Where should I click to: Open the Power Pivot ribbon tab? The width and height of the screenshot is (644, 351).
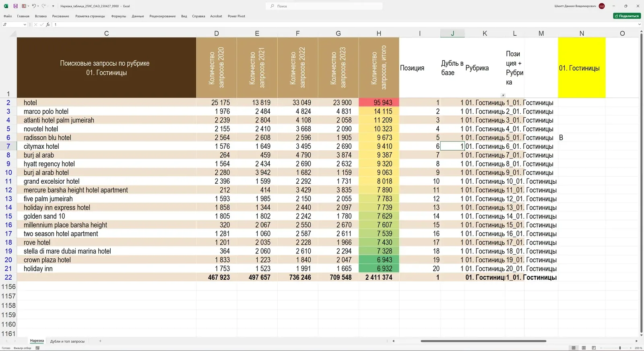(236, 16)
